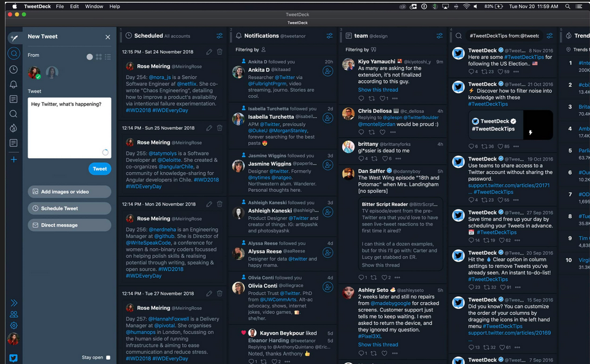Open the support.twitter.com/articles/20171 link
The height and width of the screenshot is (364, 590).
[508, 186]
